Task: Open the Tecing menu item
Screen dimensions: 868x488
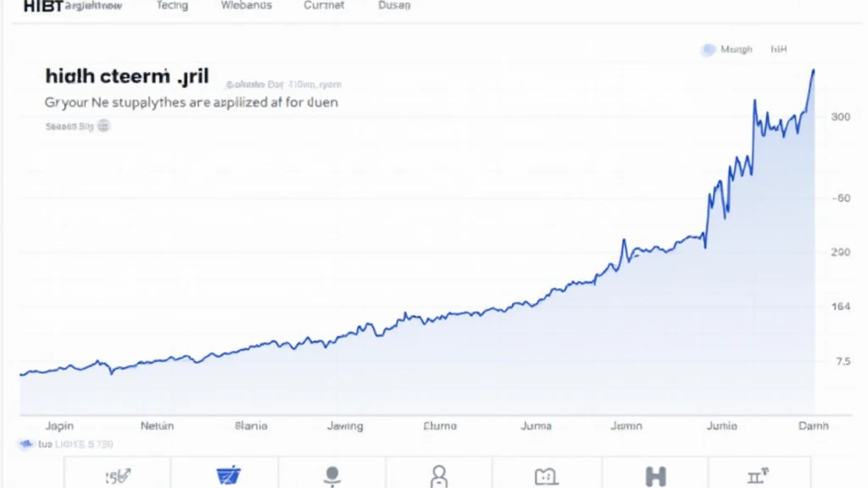Action: point(172,6)
